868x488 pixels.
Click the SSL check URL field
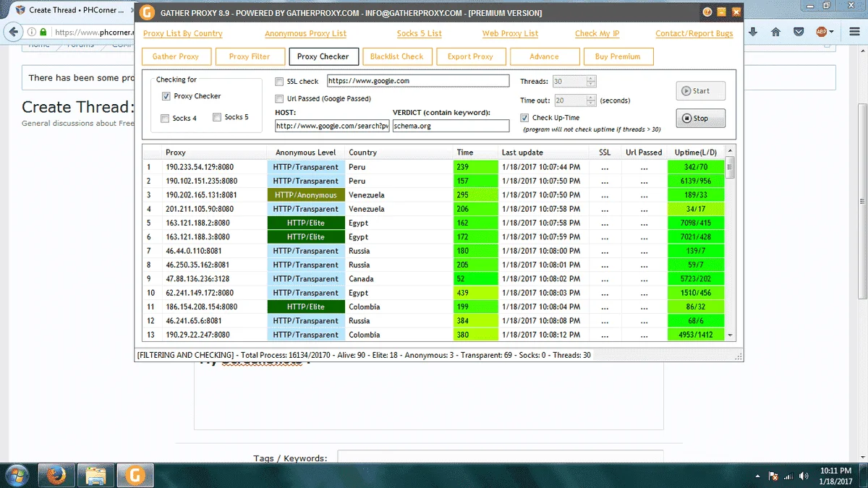coord(418,81)
